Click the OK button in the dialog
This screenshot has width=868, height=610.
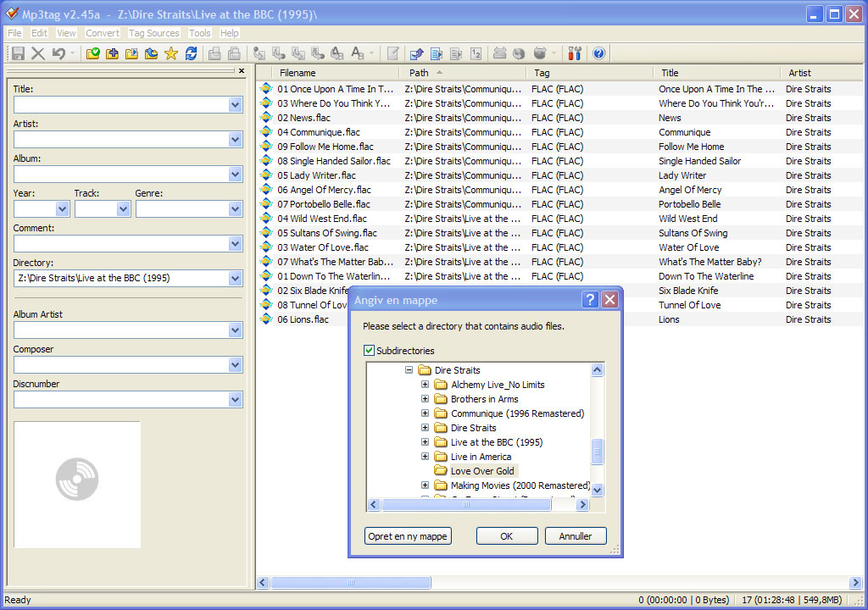(x=507, y=535)
